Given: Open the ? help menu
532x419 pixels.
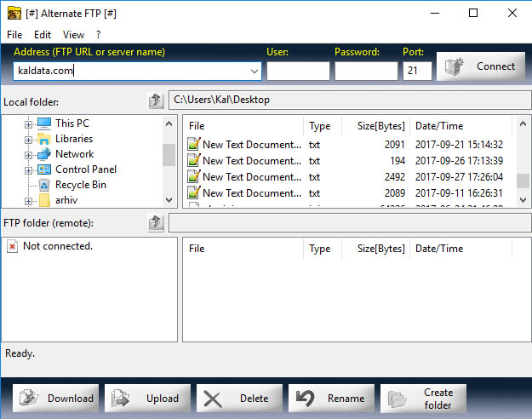Looking at the screenshot, I should [99, 35].
